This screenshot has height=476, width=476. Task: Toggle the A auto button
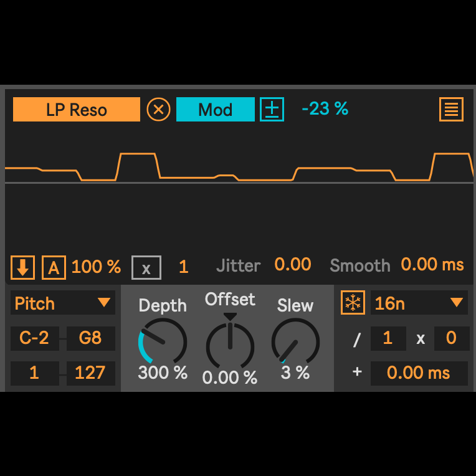pos(54,267)
